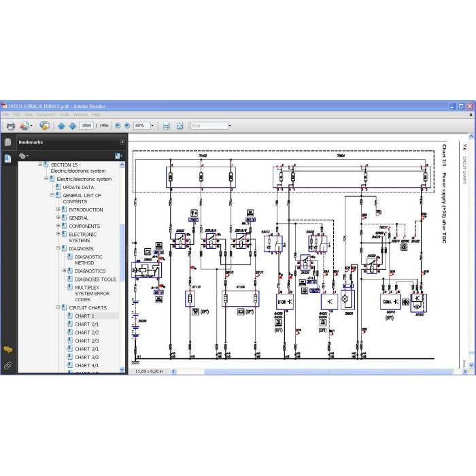Click the bookmarks panel scroll down arrow
The width and height of the screenshot is (476, 476).
[x=122, y=370]
